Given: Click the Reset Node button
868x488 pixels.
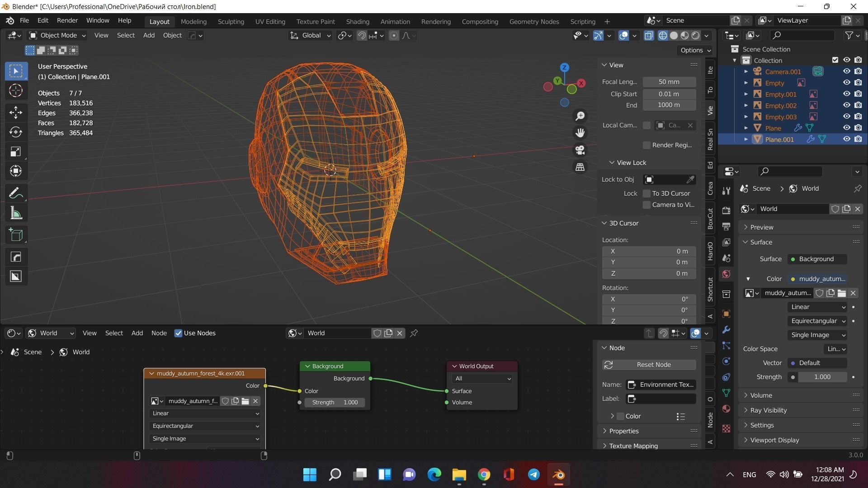Looking at the screenshot, I should click(649, 365).
